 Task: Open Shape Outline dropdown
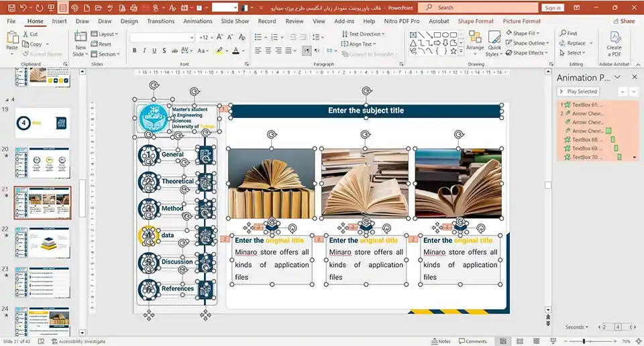[527, 43]
